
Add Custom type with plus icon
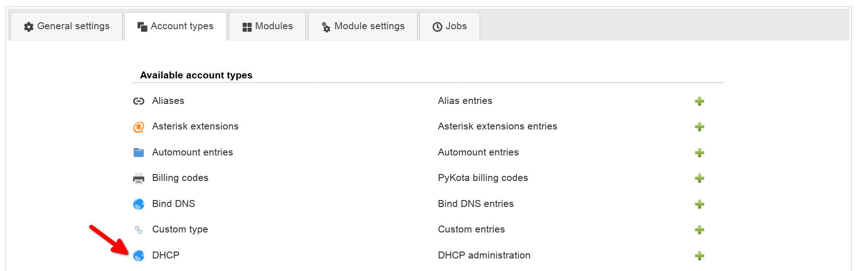pos(699,230)
